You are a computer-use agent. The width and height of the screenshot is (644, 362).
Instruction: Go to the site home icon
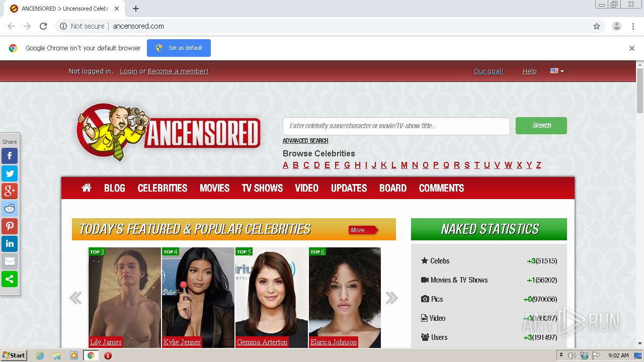coord(87,188)
